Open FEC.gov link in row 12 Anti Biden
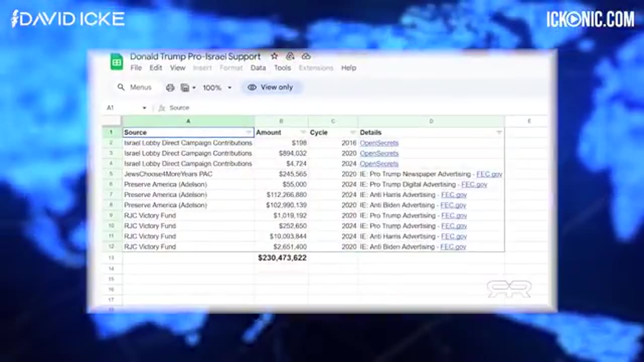 [x=453, y=247]
